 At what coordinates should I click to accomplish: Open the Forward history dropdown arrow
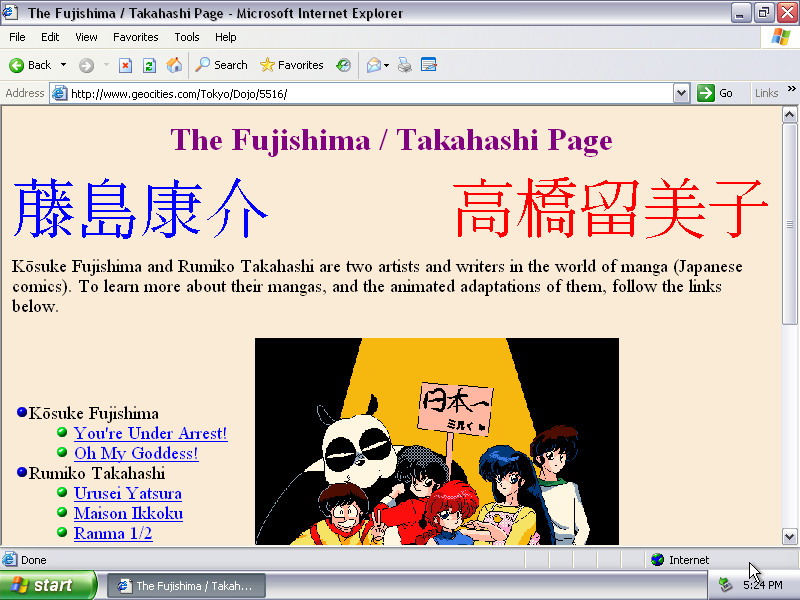[106, 65]
